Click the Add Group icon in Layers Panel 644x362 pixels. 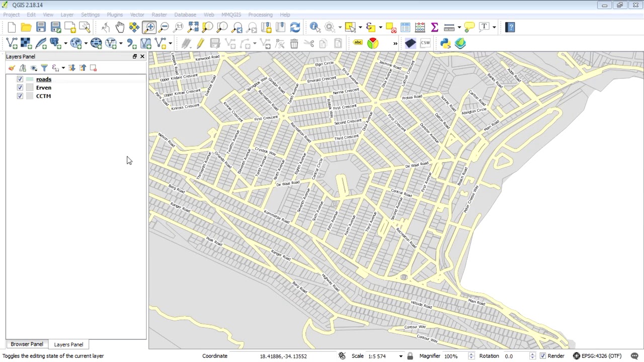click(23, 68)
